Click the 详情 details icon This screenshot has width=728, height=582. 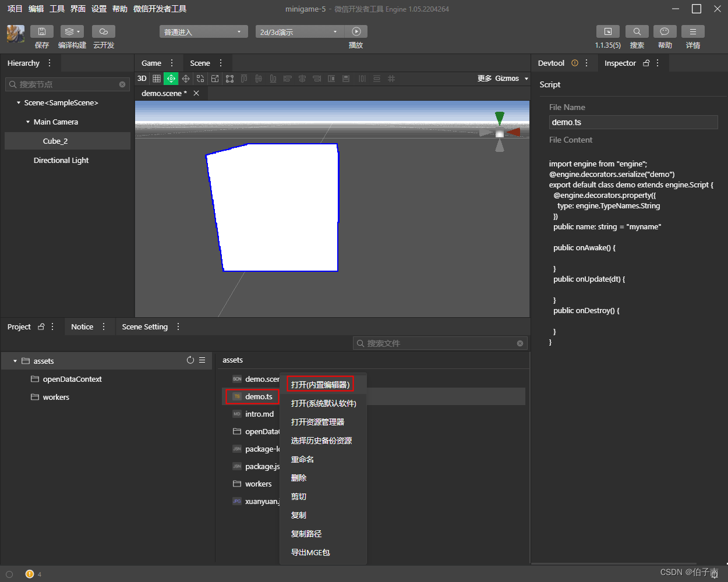click(693, 31)
